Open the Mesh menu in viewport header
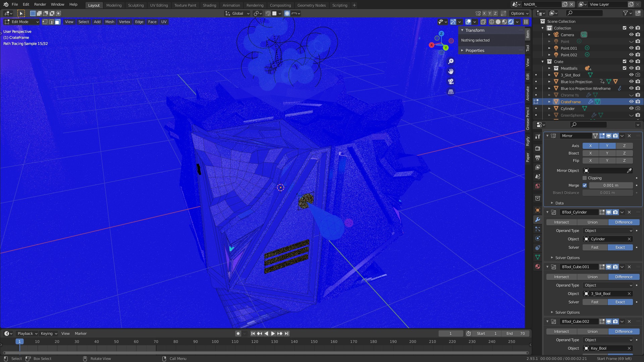The height and width of the screenshot is (362, 644). pos(110,22)
